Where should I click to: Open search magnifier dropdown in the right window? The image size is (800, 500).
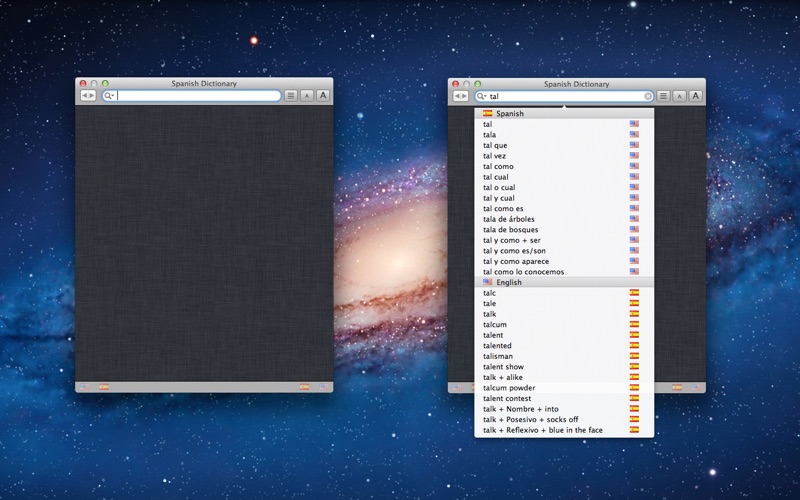481,96
